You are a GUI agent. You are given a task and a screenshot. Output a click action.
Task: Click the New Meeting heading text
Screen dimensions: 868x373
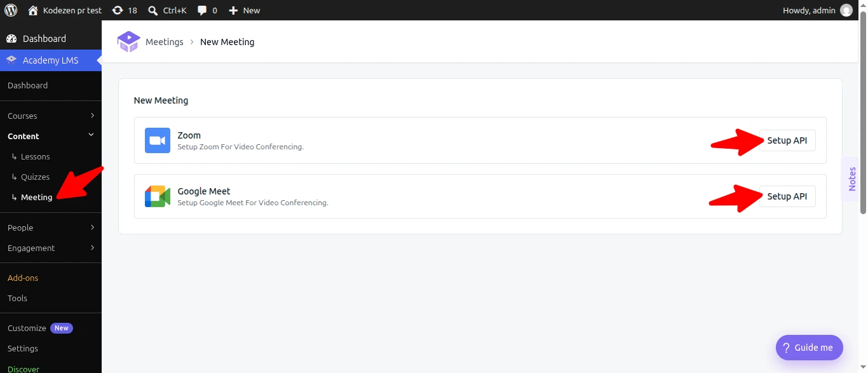pyautogui.click(x=161, y=100)
